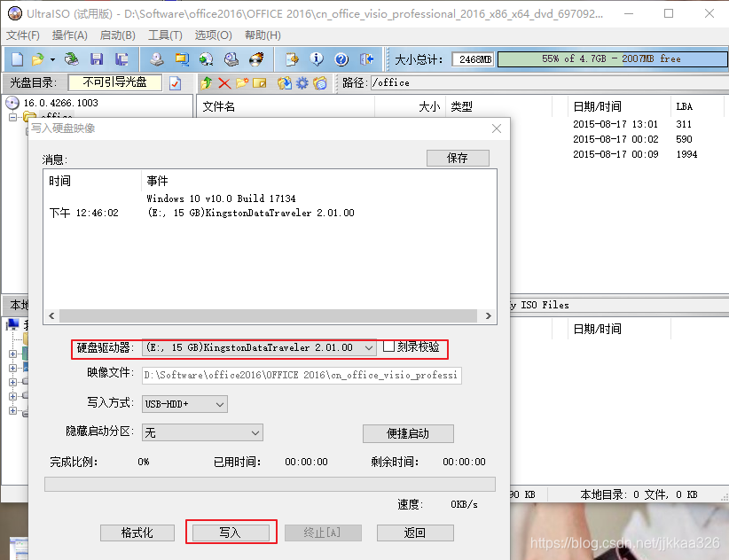Screen dimensions: 729x560
Task: Click the 类型 column header
Action: click(499, 107)
